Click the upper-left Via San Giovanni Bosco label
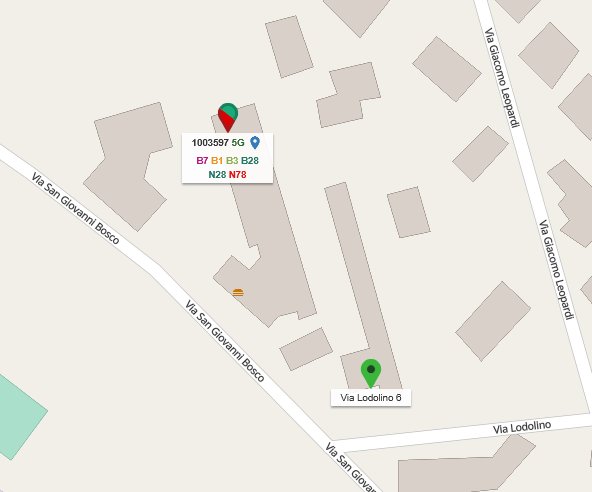This screenshot has height=492, width=592. (75, 208)
